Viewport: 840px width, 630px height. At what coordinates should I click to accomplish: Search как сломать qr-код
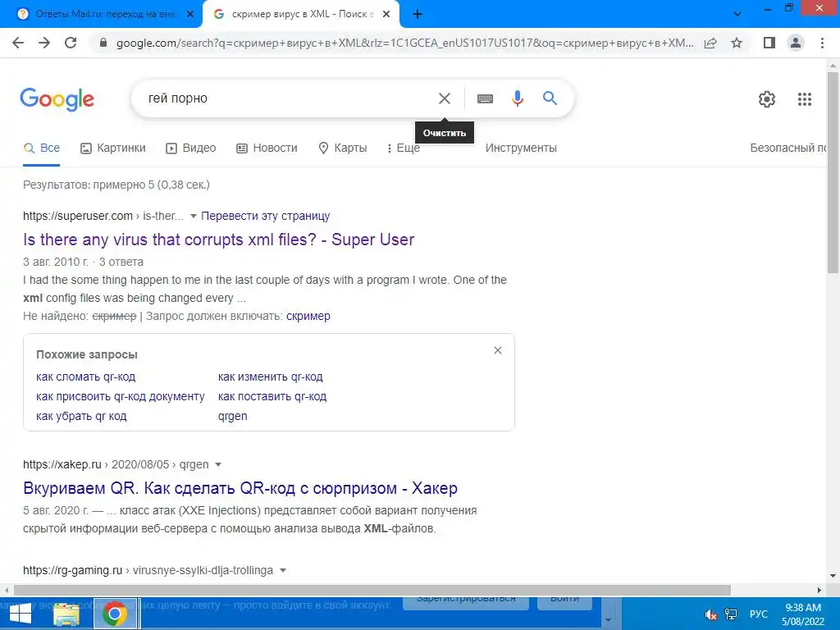point(85,377)
